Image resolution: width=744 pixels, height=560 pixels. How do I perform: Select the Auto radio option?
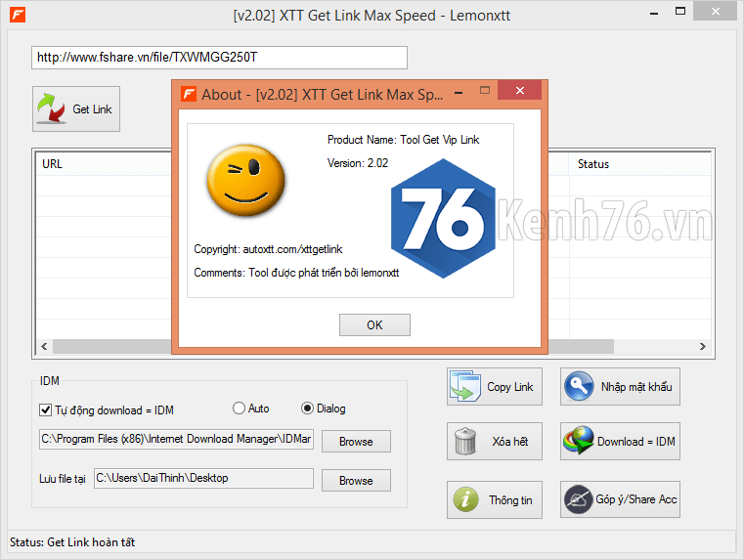[x=239, y=409]
